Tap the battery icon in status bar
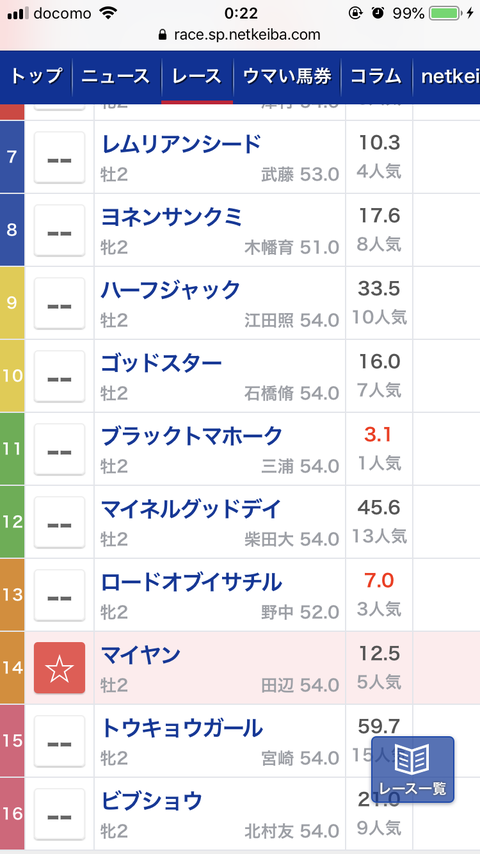The width and height of the screenshot is (480, 854). click(x=445, y=13)
